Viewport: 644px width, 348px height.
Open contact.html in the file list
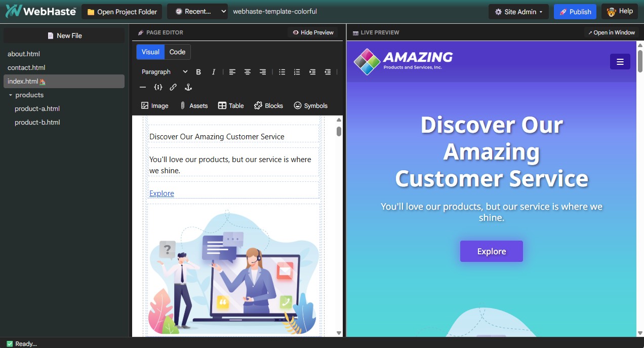26,67
